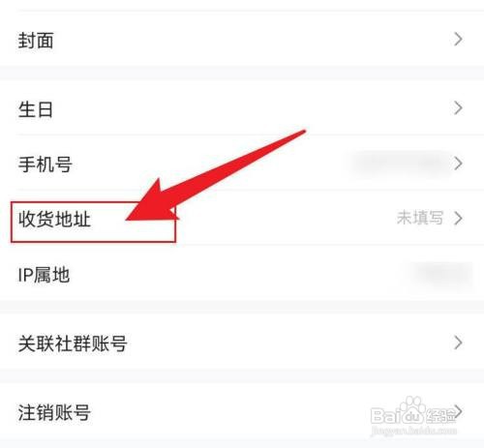This screenshot has height=448, width=484.
Task: Click the Baidu 经验 watermark logo
Action: [413, 412]
